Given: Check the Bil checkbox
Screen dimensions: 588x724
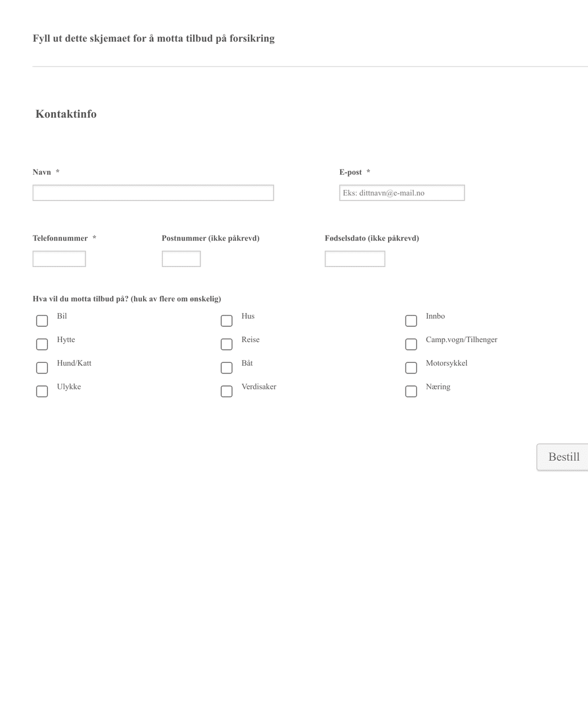Looking at the screenshot, I should (x=42, y=321).
